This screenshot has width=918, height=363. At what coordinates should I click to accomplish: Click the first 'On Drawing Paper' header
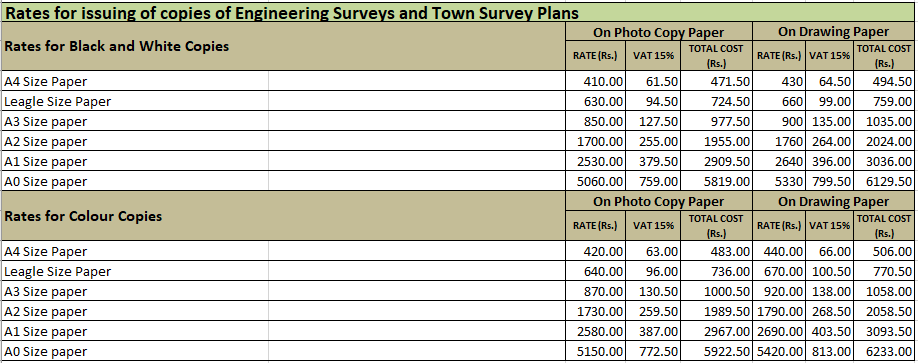click(x=833, y=32)
